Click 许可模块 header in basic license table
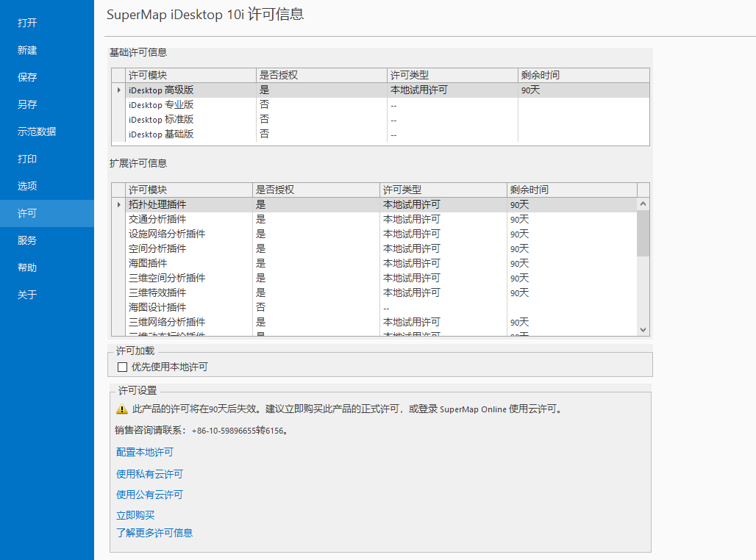 tap(191, 75)
